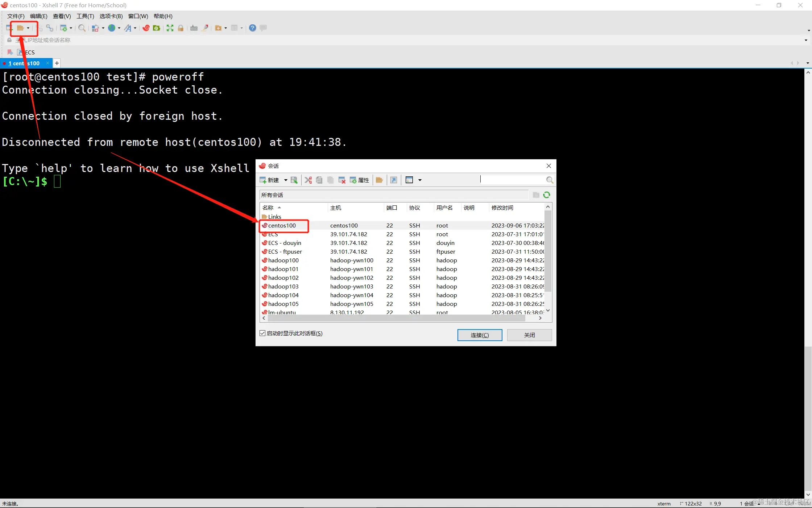The image size is (812, 508).
Task: Click delete session icon in dialog toolbar
Action: coord(341,180)
